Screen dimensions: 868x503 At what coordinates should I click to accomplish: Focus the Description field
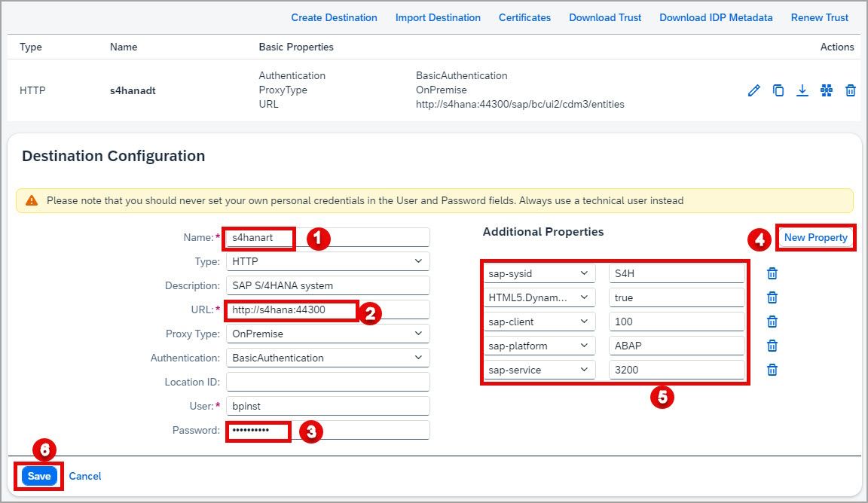(328, 285)
